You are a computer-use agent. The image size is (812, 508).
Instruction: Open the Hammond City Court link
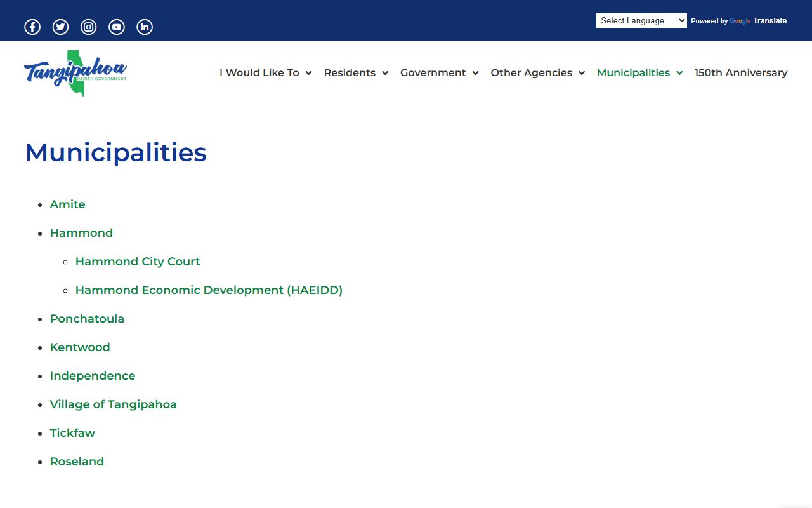(138, 262)
